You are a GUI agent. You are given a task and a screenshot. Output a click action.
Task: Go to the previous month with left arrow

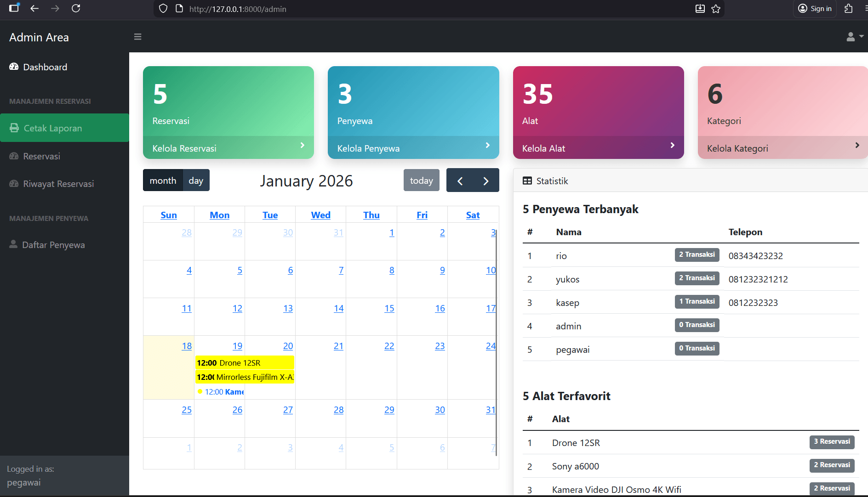(460, 181)
